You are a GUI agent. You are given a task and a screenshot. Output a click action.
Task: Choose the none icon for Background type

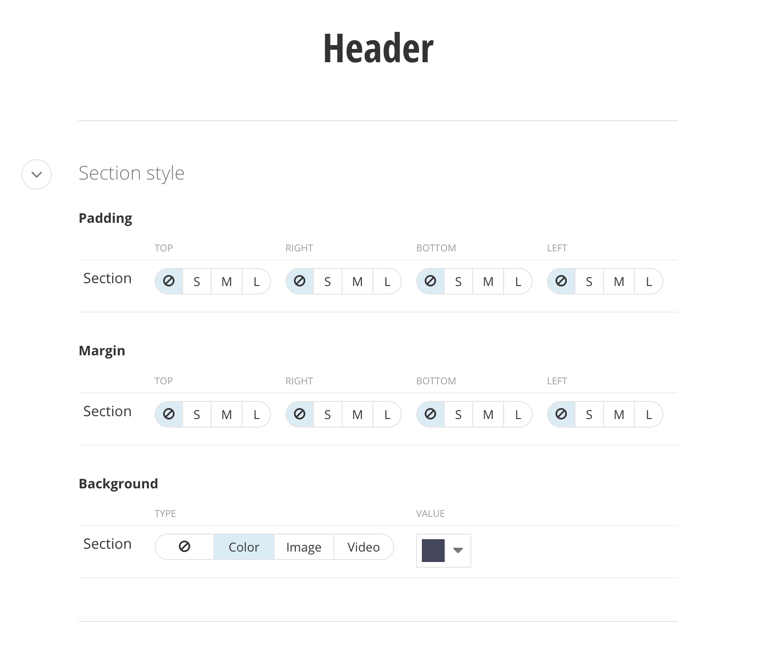185,547
